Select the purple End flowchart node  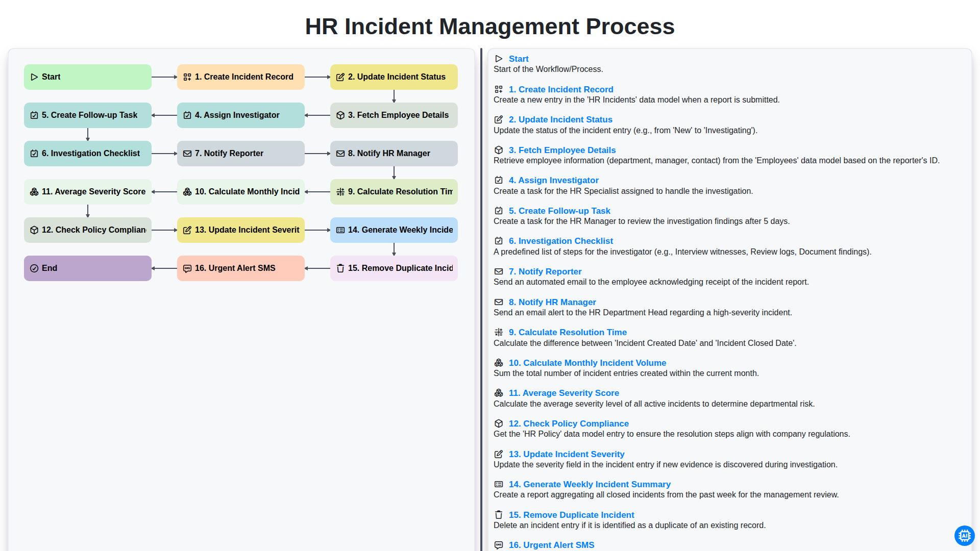coord(88,268)
